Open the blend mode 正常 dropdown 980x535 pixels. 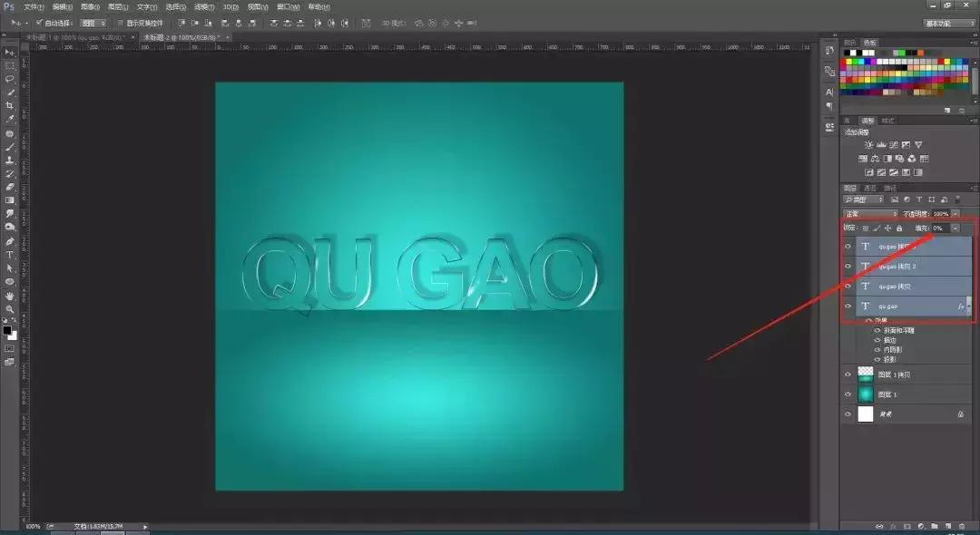pyautogui.click(x=870, y=214)
